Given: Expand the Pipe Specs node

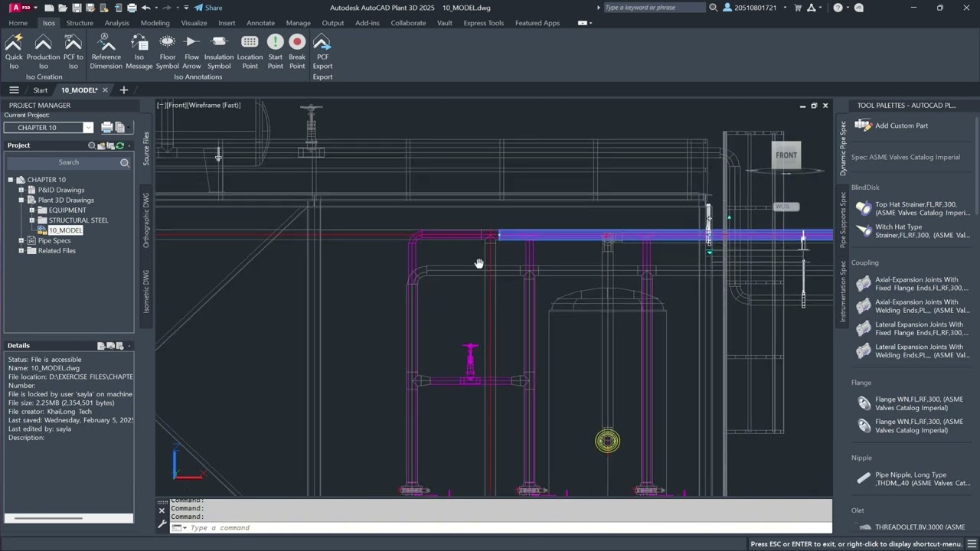Looking at the screenshot, I should point(21,240).
